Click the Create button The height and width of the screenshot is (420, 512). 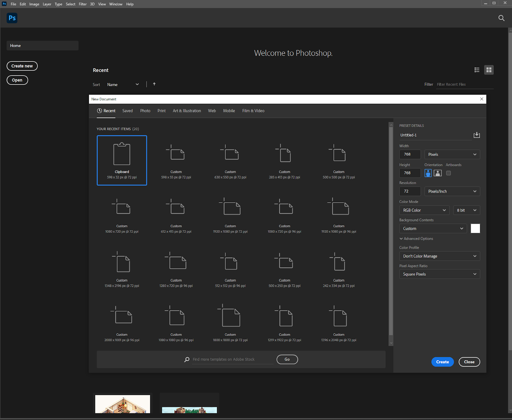443,362
